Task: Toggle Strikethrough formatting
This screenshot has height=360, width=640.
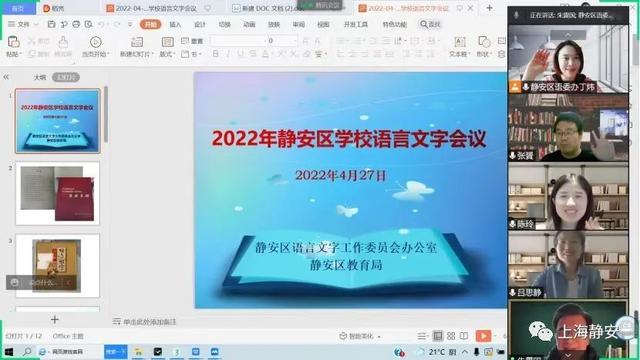Action: tap(253, 53)
